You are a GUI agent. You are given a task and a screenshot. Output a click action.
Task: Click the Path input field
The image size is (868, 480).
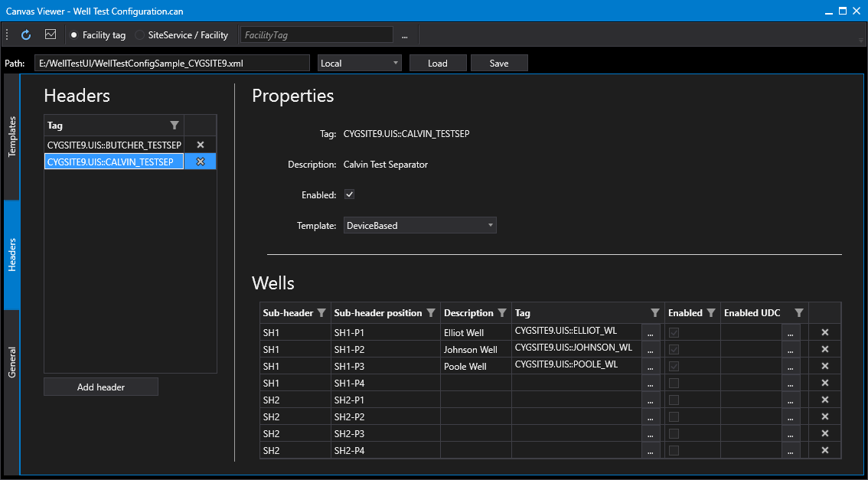point(171,63)
